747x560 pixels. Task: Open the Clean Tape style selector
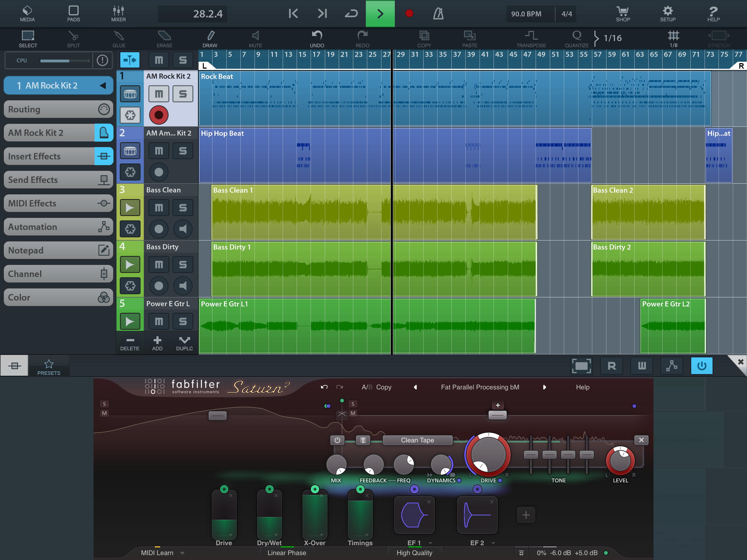pyautogui.click(x=418, y=440)
